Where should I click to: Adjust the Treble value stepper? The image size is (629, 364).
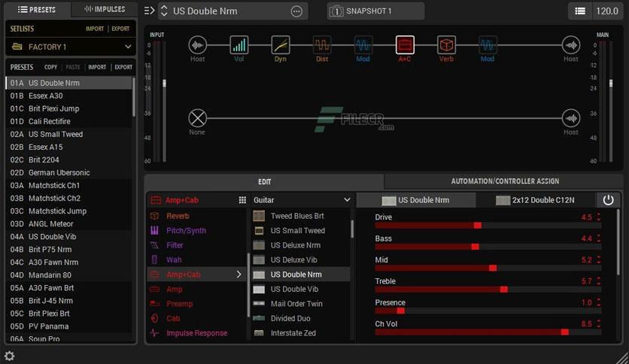tap(599, 281)
